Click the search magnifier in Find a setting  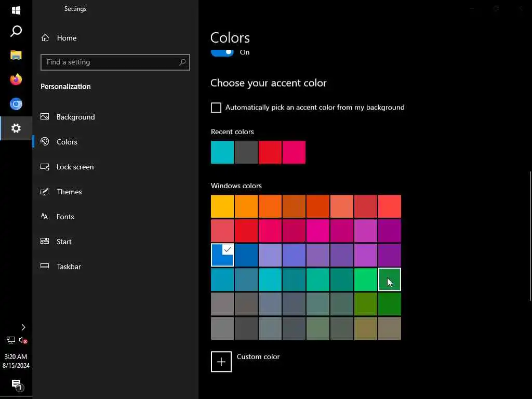point(182,62)
